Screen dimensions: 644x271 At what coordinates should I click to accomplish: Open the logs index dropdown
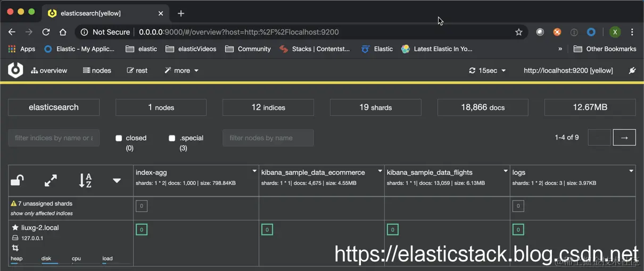[x=631, y=171]
